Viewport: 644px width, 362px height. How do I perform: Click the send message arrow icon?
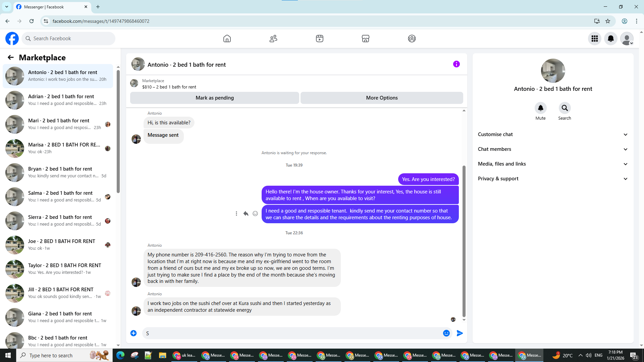click(460, 333)
